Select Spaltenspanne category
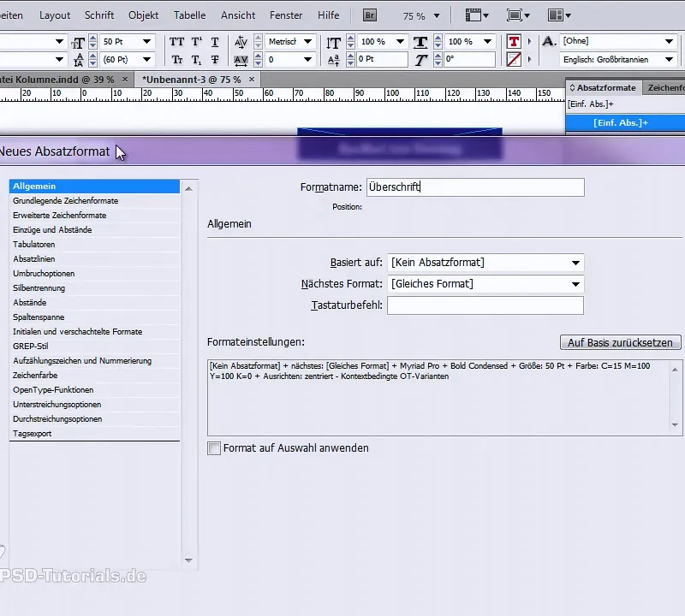The width and height of the screenshot is (685, 616). pyautogui.click(x=94, y=317)
